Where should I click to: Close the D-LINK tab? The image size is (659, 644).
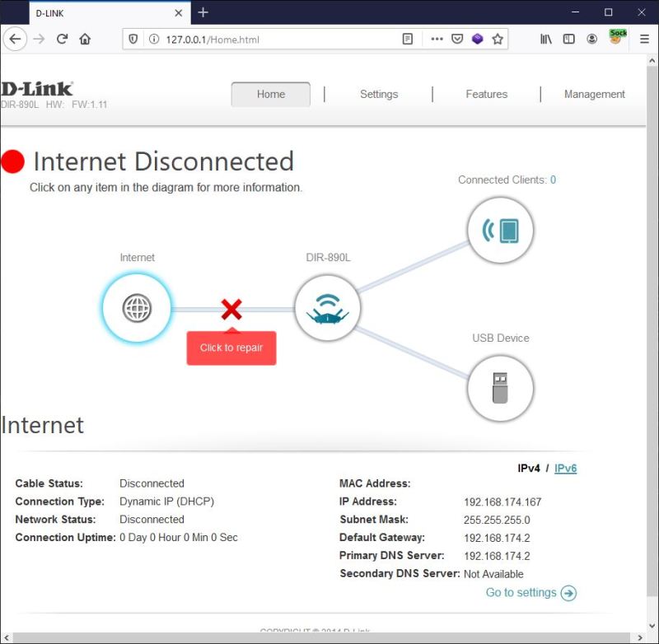pyautogui.click(x=179, y=13)
